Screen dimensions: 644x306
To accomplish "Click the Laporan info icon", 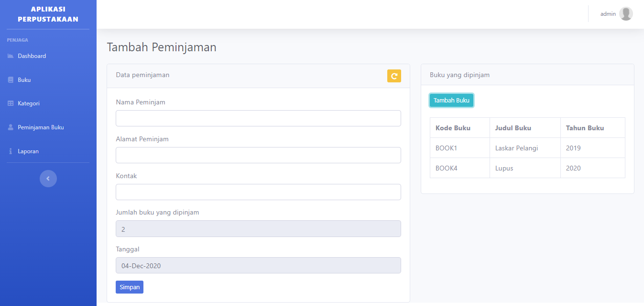I will pyautogui.click(x=11, y=151).
